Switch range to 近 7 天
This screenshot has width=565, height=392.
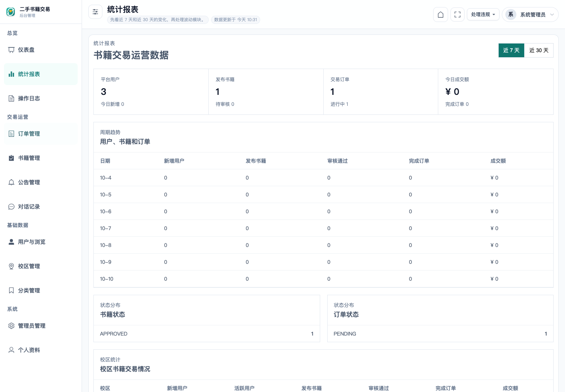point(511,50)
